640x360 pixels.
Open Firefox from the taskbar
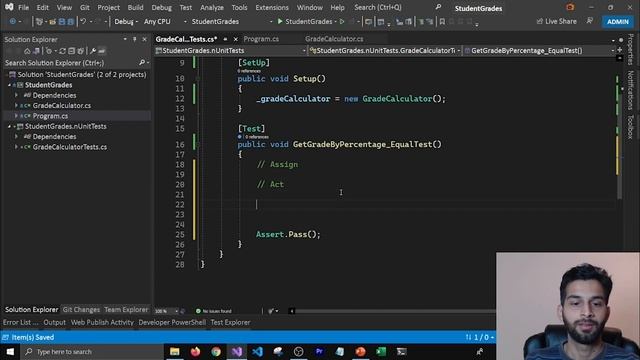196,351
